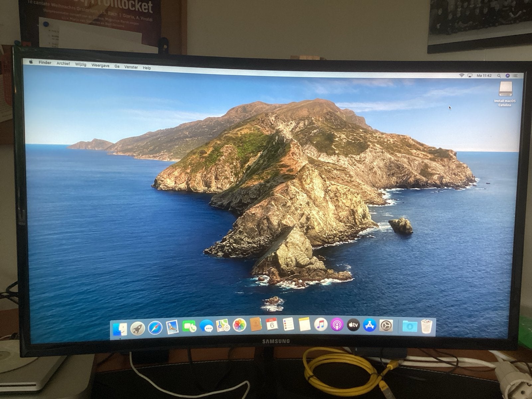This screenshot has height=399, width=532.
Task: Open System Preferences gear in Dock
Action: 386,326
